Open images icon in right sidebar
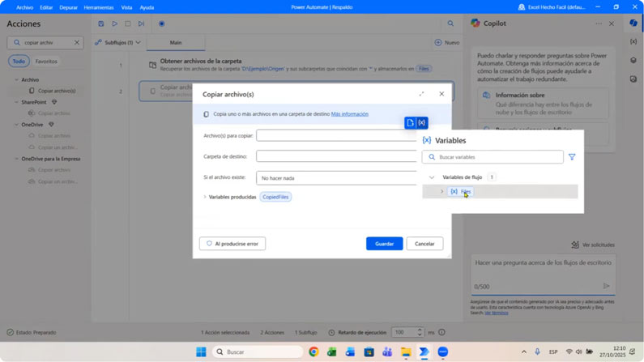This screenshot has width=644, height=362. point(633,79)
